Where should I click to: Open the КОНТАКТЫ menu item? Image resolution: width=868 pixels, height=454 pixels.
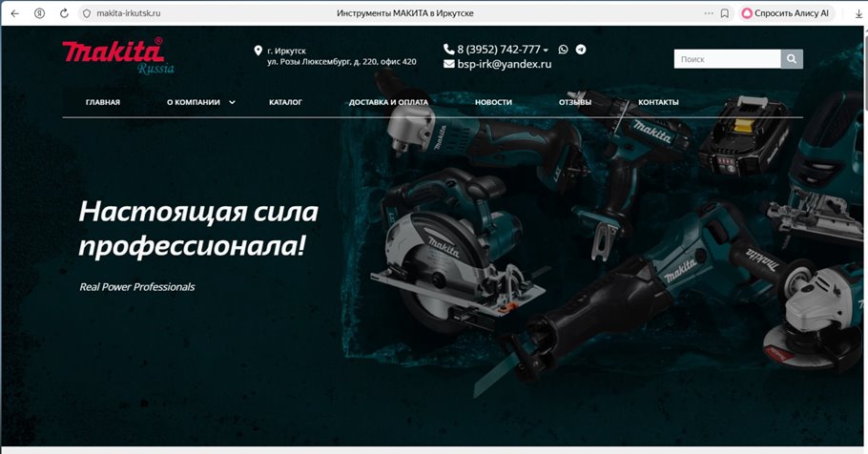[658, 102]
